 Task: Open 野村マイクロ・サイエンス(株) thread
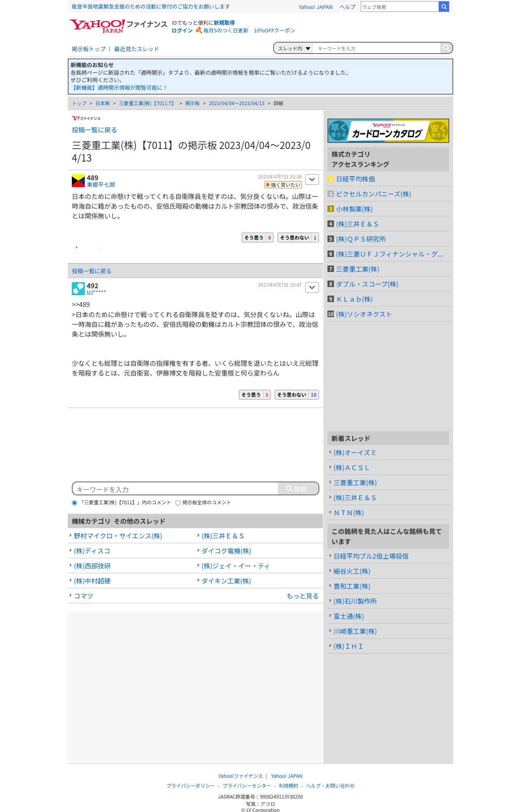[118, 536]
